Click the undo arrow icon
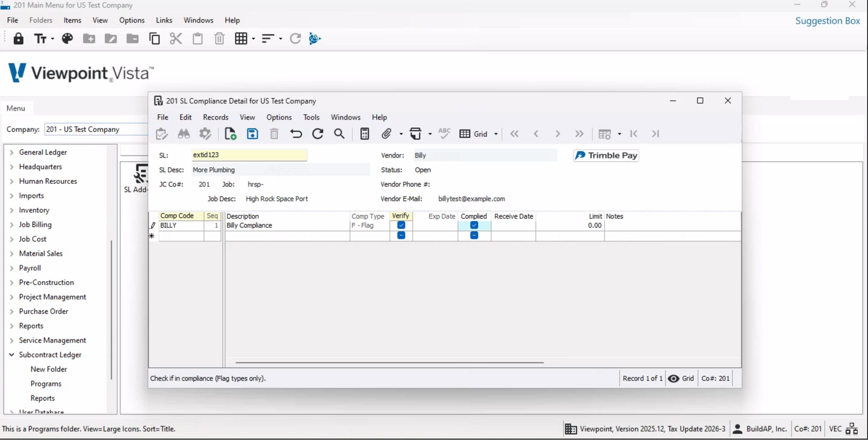The height and width of the screenshot is (440, 868). (296, 134)
